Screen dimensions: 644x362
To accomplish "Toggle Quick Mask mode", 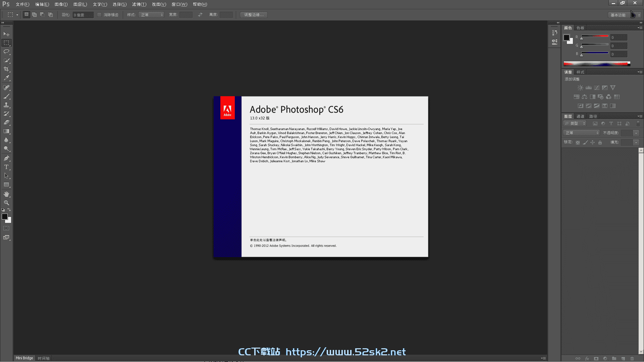I will [x=6, y=228].
